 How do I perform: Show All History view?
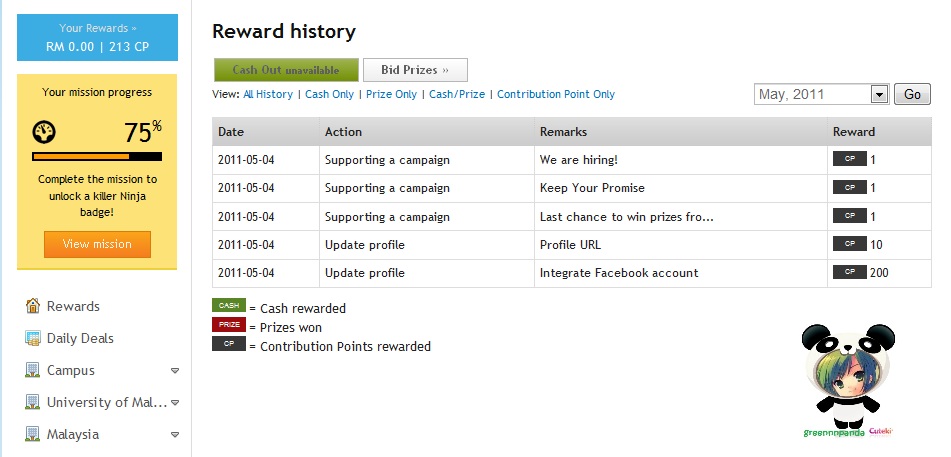click(x=268, y=94)
